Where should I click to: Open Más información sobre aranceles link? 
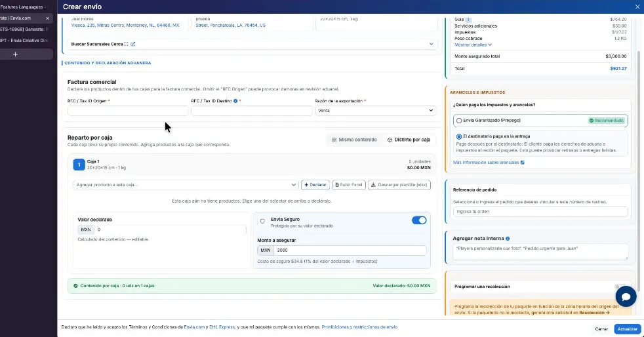489,163
